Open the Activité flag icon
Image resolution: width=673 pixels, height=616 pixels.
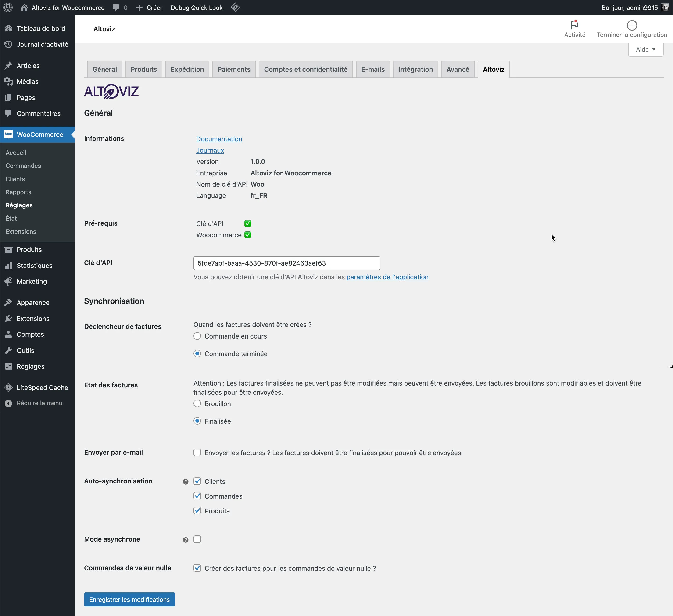pos(575,25)
